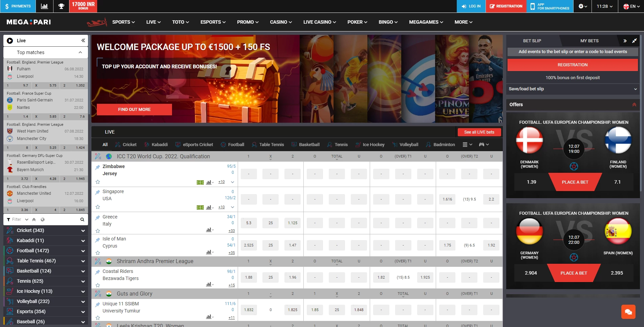Select odds 2.904 for Germany (Women)
The height and width of the screenshot is (327, 644).
(531, 273)
